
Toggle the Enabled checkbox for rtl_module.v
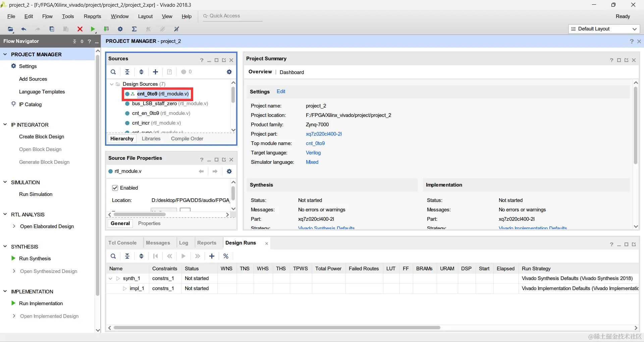115,188
